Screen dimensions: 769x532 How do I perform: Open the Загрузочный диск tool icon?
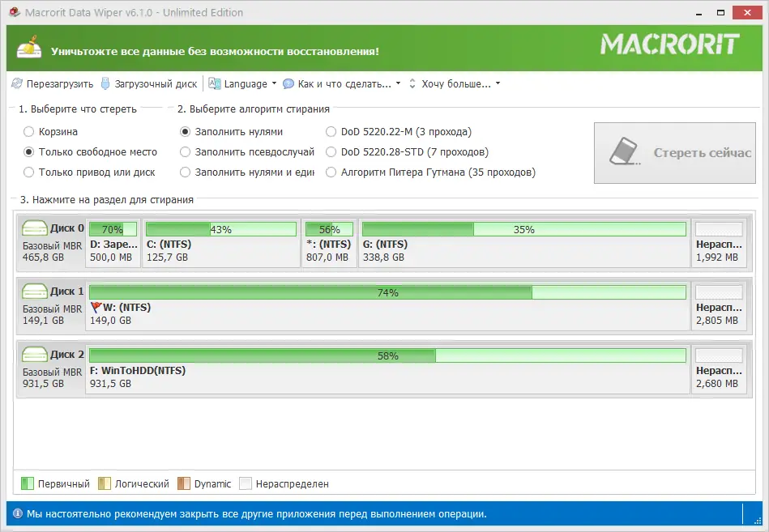[105, 83]
